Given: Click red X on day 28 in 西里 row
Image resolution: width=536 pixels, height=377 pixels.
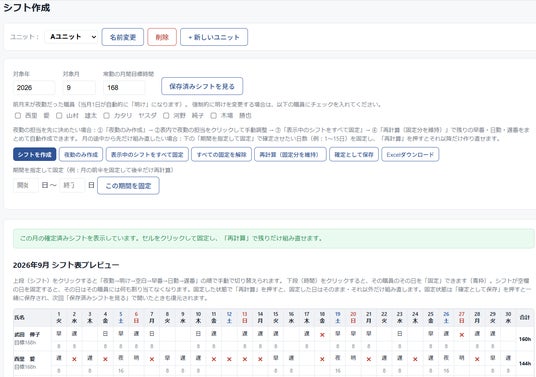Looking at the screenshot, I should [477, 359].
